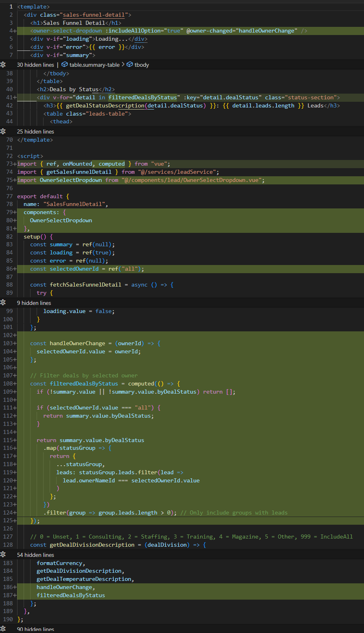Show the '25 hidden lines' collapsed region

[35, 131]
